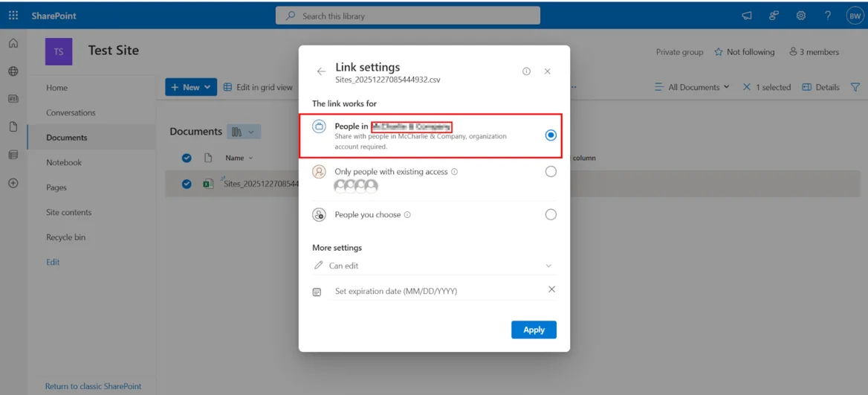
Task: Click the Test Site title
Action: pyautogui.click(x=114, y=51)
